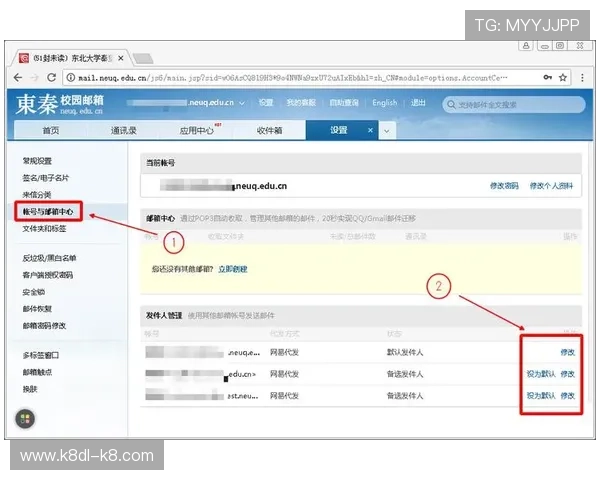Select the 收件箱 tab
Viewport: 600px width, 480px height.
tap(268, 130)
